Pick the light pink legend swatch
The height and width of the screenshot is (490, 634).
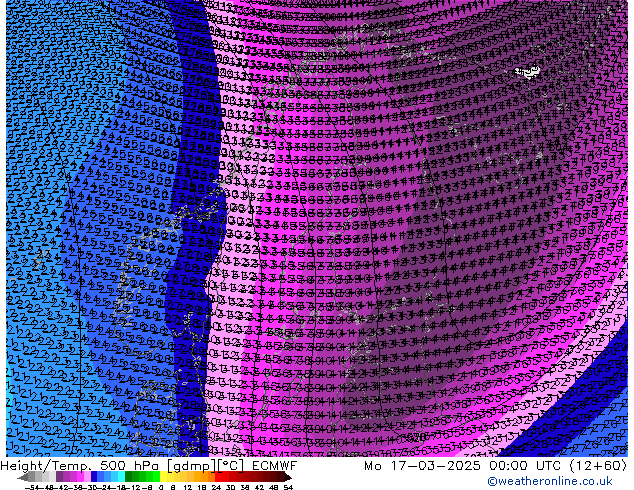point(87,476)
